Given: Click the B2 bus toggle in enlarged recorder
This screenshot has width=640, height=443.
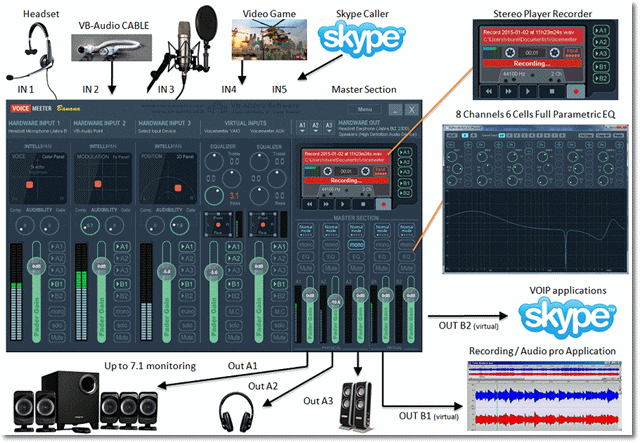Looking at the screenshot, I should pyautogui.click(x=601, y=78).
